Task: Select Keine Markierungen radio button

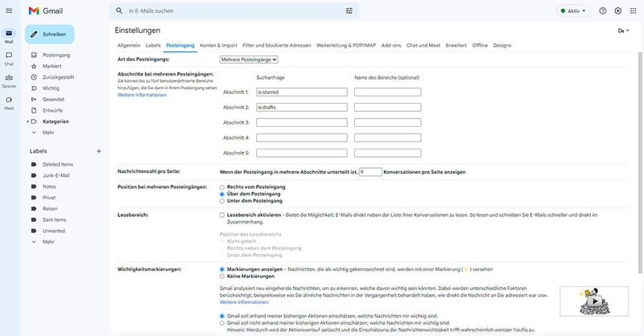Action: [x=222, y=277]
